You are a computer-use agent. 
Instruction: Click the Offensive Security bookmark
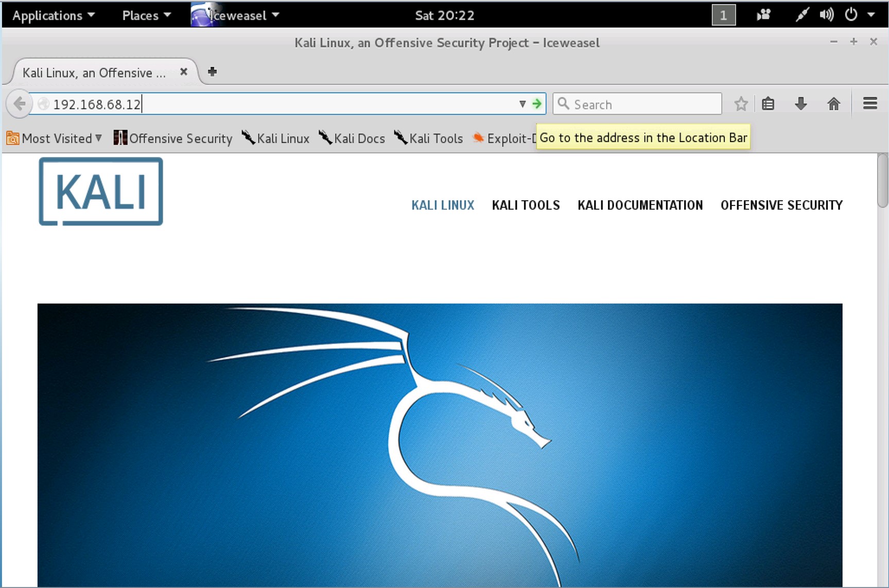pyautogui.click(x=173, y=139)
